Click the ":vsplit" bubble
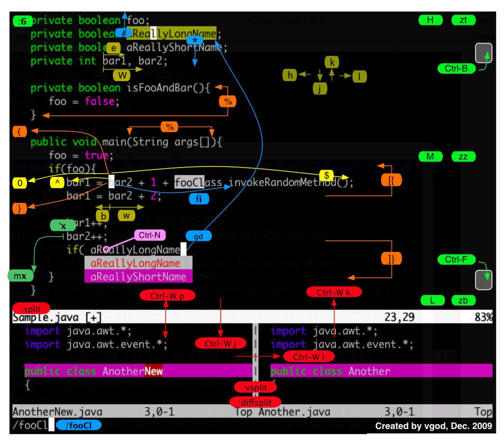This screenshot has width=504, height=442. (x=255, y=387)
